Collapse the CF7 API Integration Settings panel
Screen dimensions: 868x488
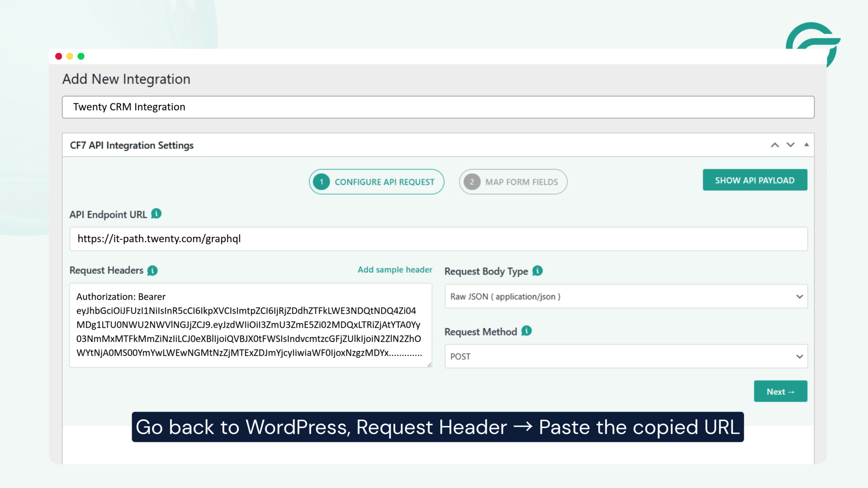click(x=807, y=145)
